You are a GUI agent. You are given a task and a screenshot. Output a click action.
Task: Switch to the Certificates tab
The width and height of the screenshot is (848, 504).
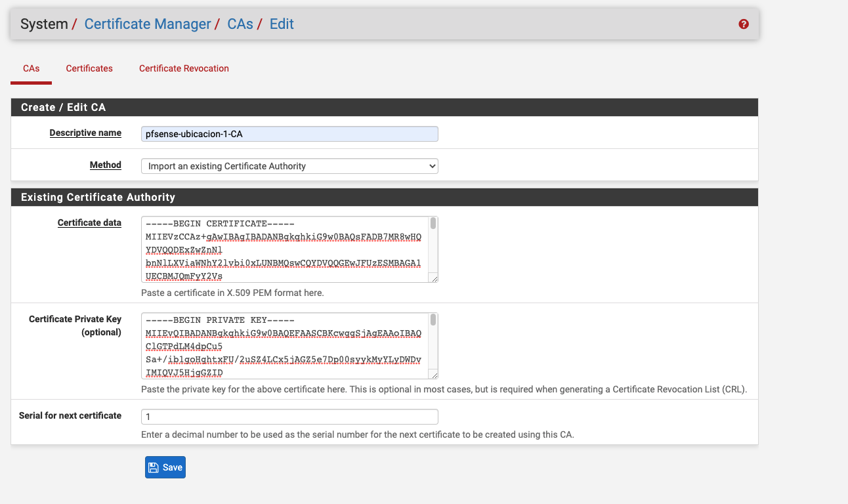coord(89,68)
